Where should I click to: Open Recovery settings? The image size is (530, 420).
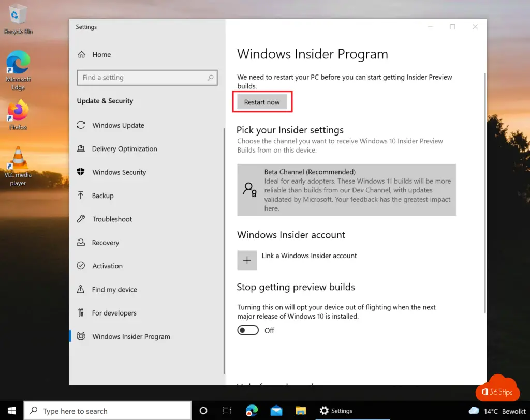coord(107,242)
